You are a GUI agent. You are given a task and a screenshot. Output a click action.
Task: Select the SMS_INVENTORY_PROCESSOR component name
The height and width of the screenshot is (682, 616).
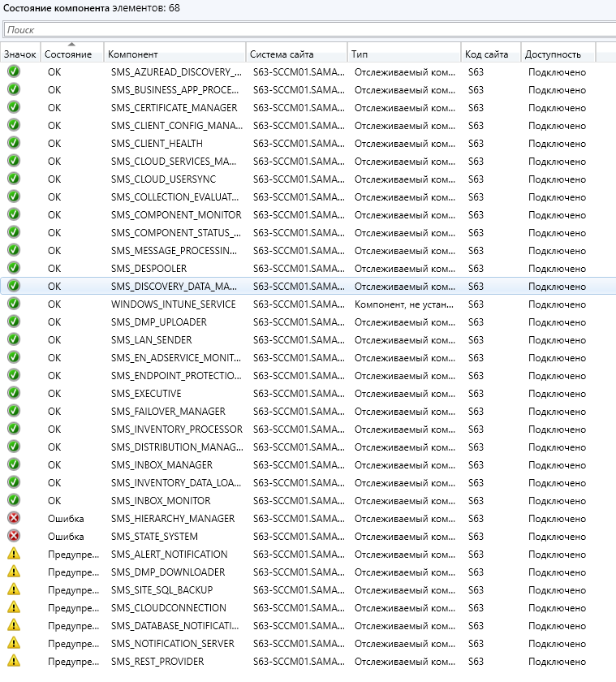(x=176, y=429)
